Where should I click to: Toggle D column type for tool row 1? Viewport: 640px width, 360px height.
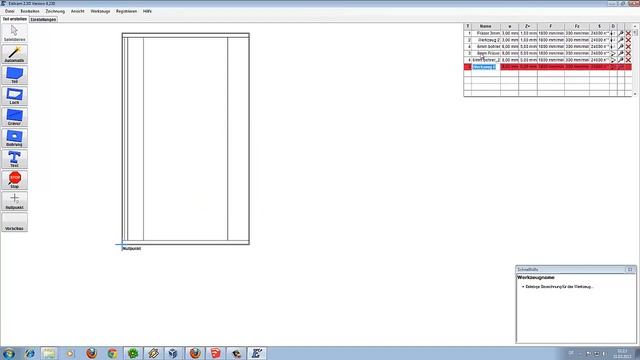tap(613, 33)
